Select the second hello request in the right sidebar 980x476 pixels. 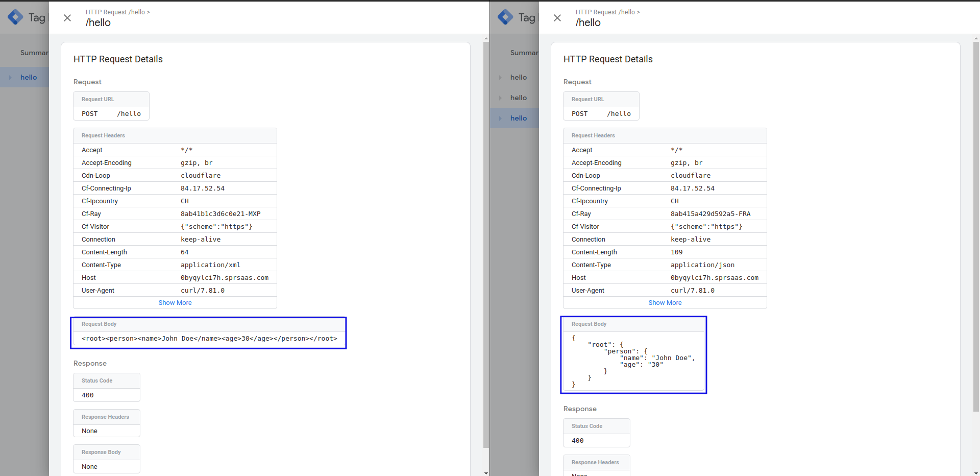(519, 98)
